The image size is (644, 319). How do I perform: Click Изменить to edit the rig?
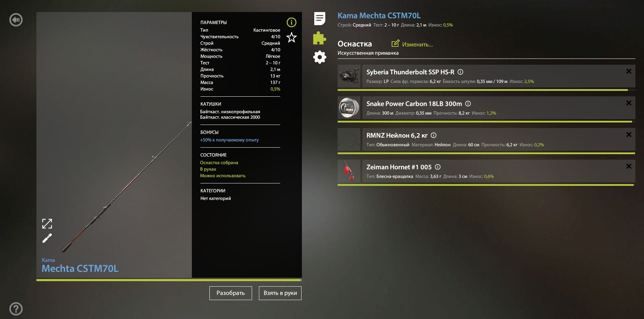412,44
